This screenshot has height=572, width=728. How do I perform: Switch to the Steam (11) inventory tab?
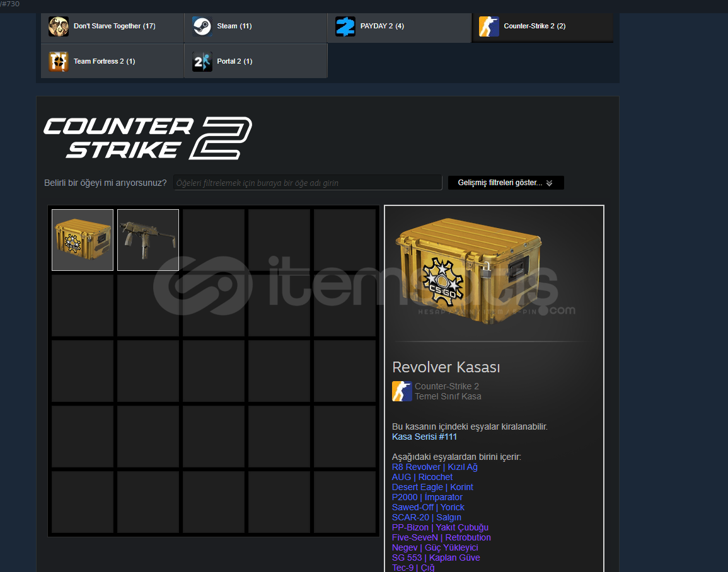(256, 28)
